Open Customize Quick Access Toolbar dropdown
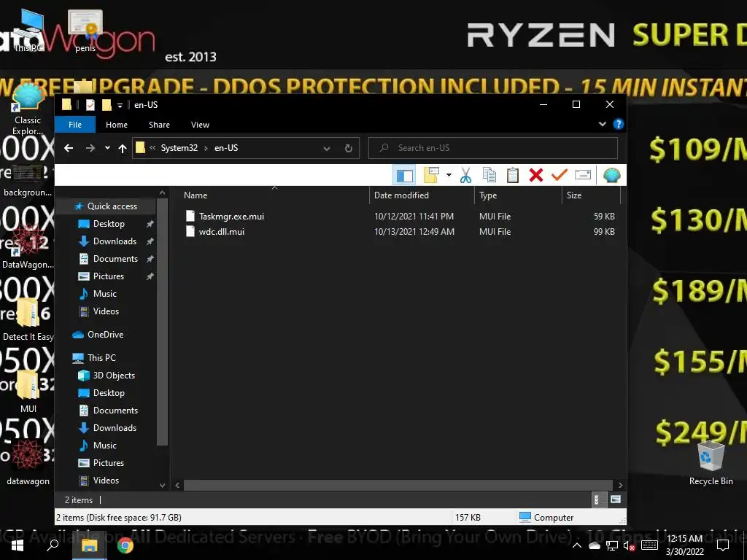This screenshot has height=560, width=747. [120, 105]
